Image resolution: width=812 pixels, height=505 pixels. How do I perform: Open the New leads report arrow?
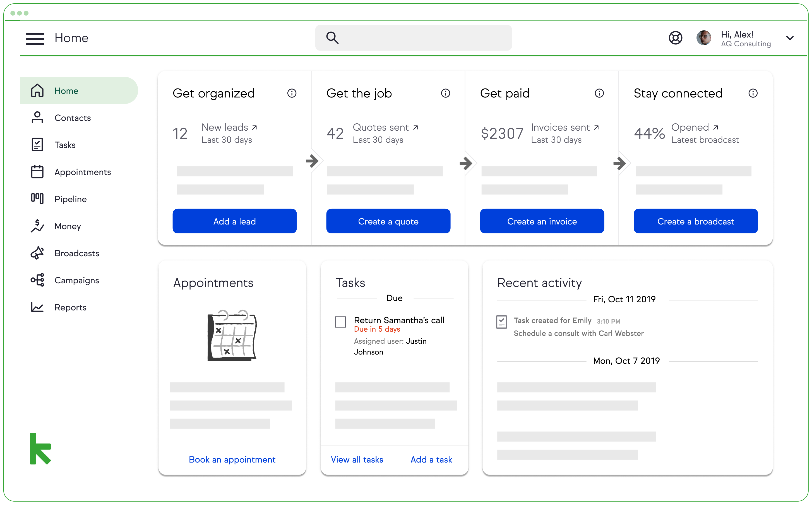[x=254, y=127]
